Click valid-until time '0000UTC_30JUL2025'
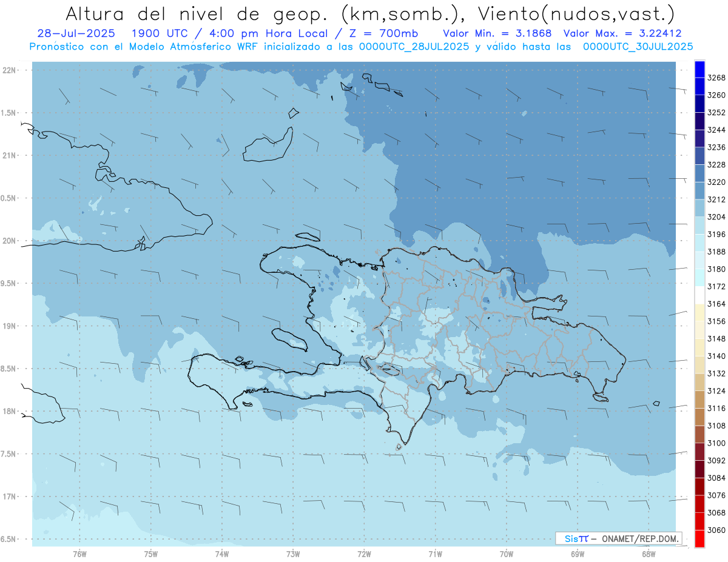Screen dimensions: 728x562 coord(638,47)
